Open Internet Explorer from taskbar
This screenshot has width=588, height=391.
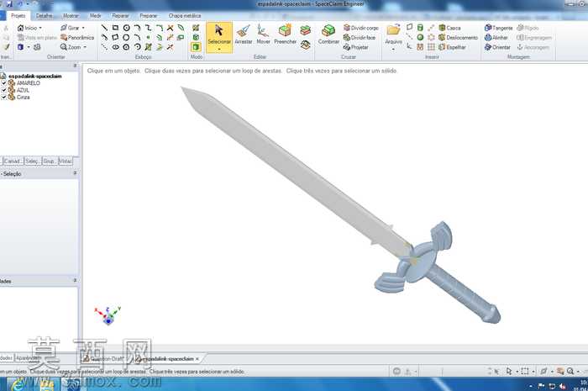pyautogui.click(x=18, y=385)
